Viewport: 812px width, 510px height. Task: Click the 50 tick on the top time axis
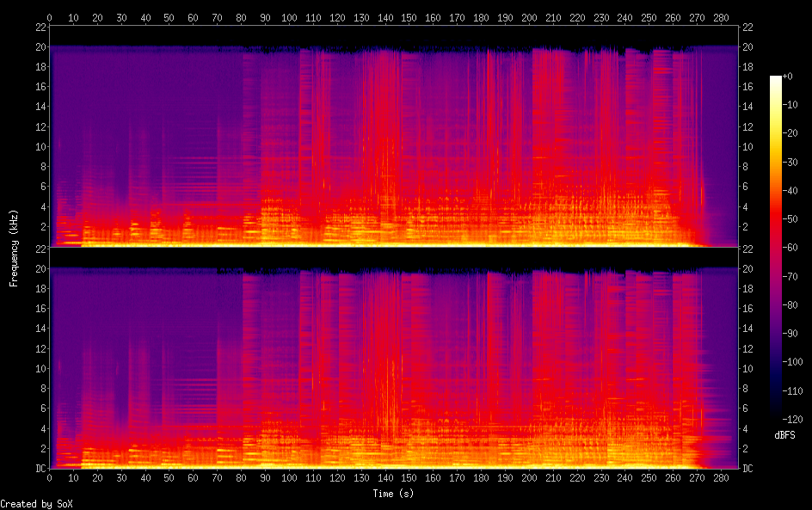(x=169, y=17)
